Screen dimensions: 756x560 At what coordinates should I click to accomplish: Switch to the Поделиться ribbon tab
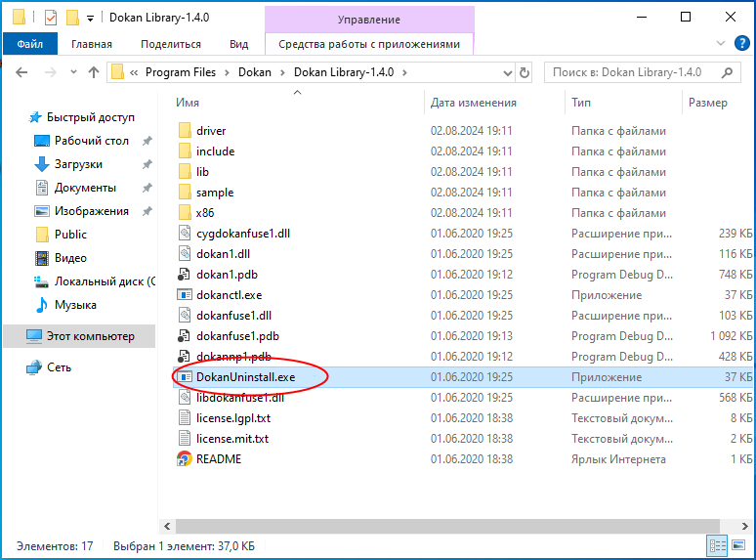pyautogui.click(x=171, y=44)
